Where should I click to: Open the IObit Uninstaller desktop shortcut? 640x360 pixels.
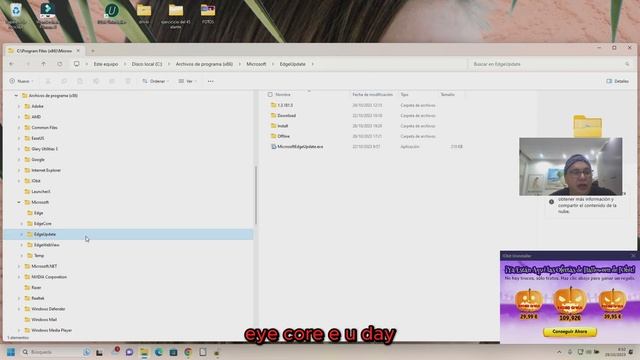tap(111, 13)
